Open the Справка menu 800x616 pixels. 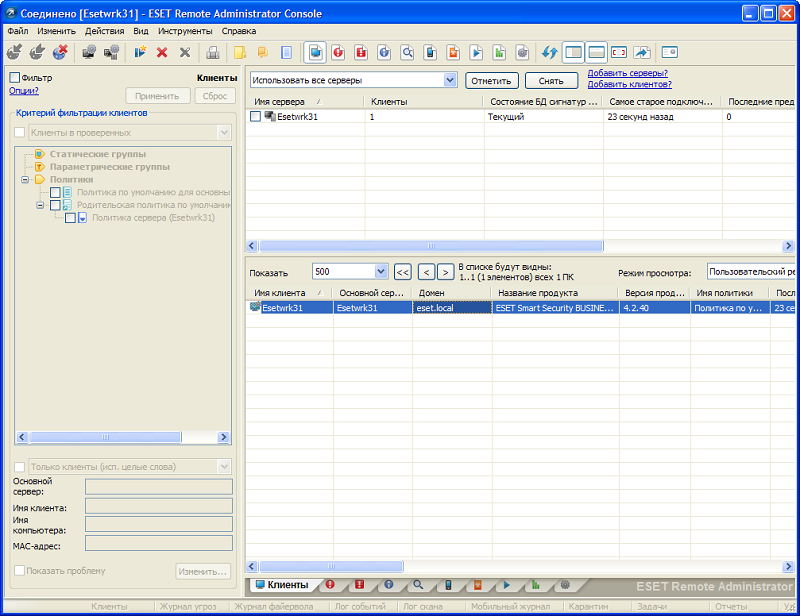point(239,31)
